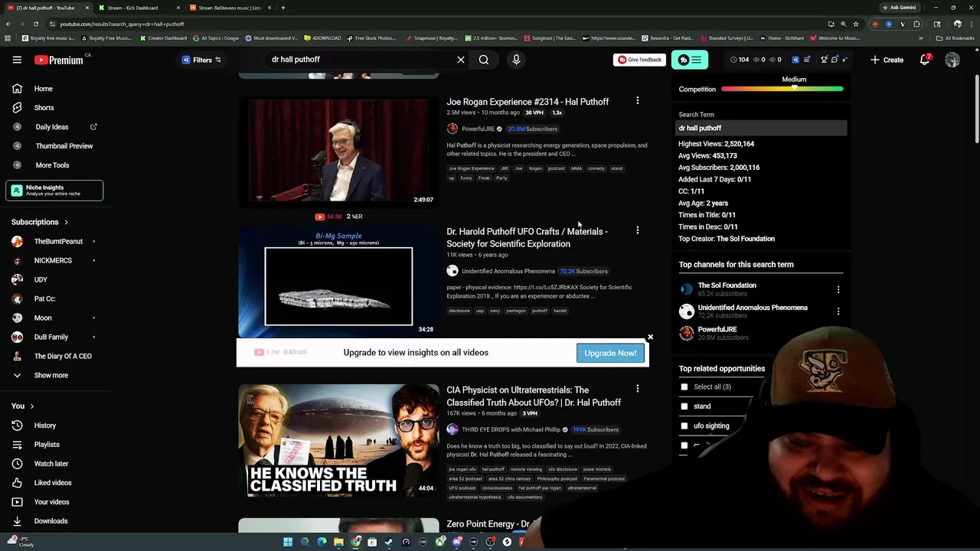Screen dimensions: 980x551
Task: Open options for Joe Rogan Experience video
Action: click(x=637, y=100)
